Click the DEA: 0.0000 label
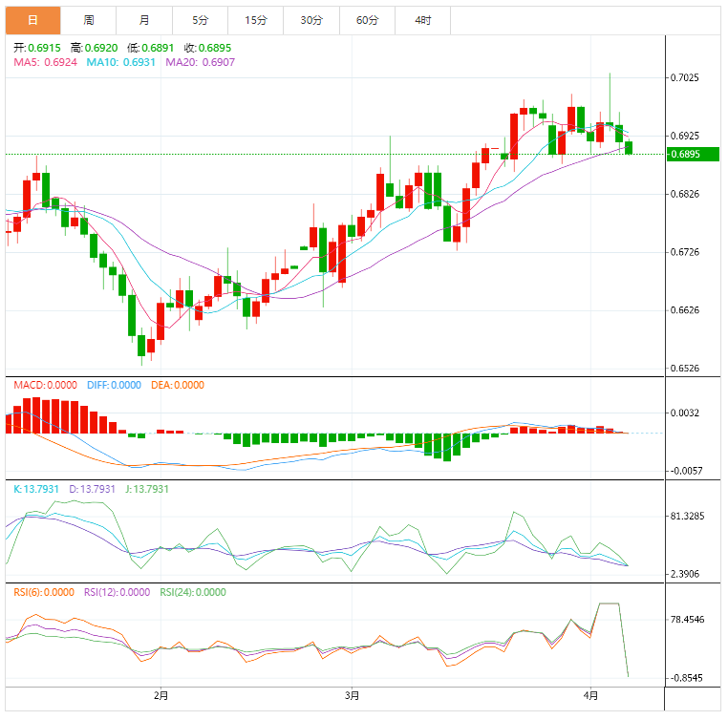Viewport: 728px width, 720px height. tap(178, 385)
